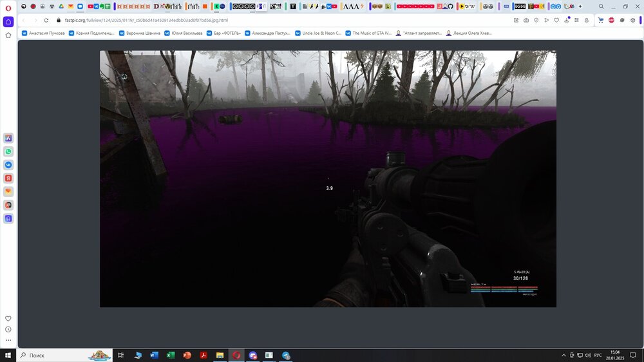The image size is (644, 362).
Task: Open sidebar history clock icon
Action: point(8,329)
